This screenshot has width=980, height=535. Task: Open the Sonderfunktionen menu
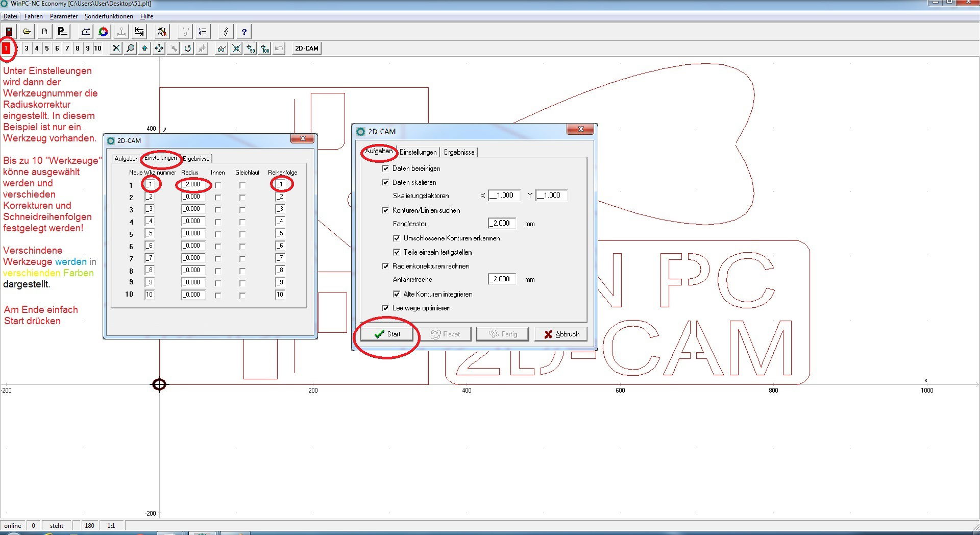(x=109, y=16)
